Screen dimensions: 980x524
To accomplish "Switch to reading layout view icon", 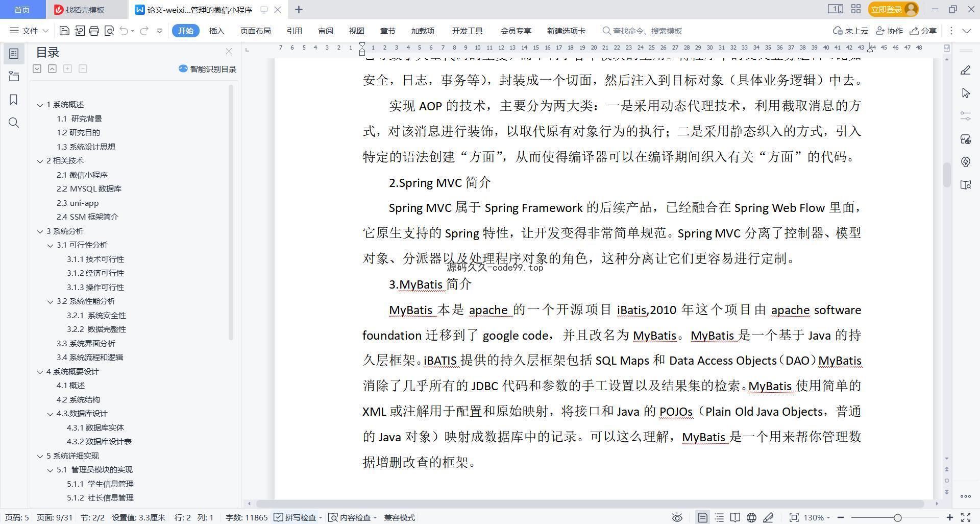I will tap(735, 517).
